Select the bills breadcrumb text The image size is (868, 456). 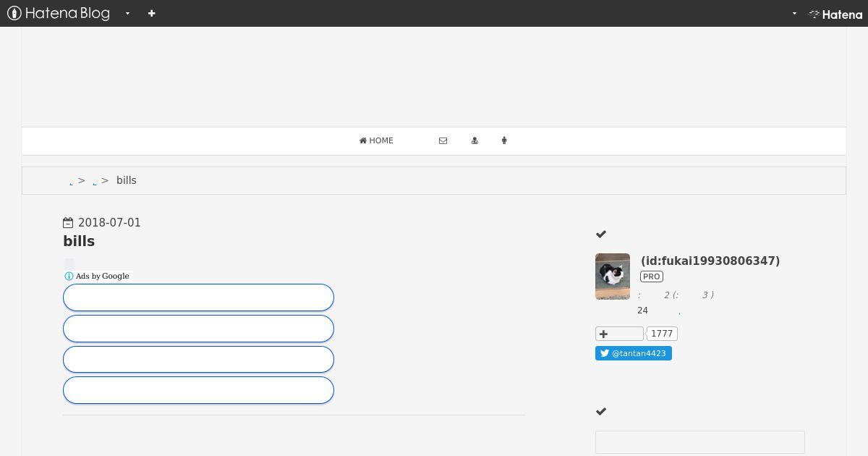click(127, 180)
